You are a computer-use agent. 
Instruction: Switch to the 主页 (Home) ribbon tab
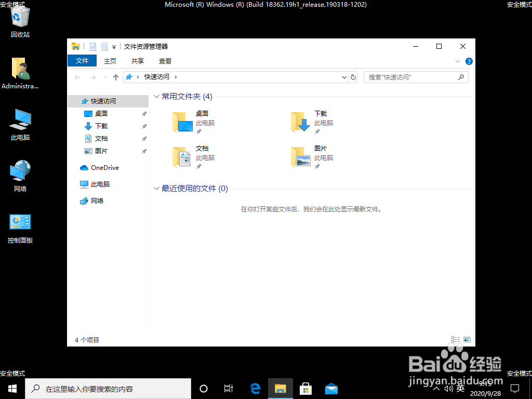[x=110, y=61]
